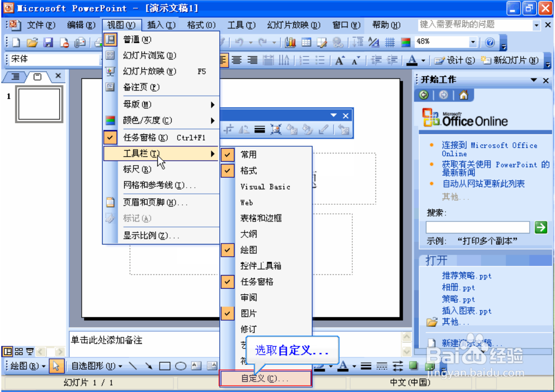Select the arrow selection tool in Drawing toolbar
Viewport: 555px width, 392px height.
coord(57,366)
